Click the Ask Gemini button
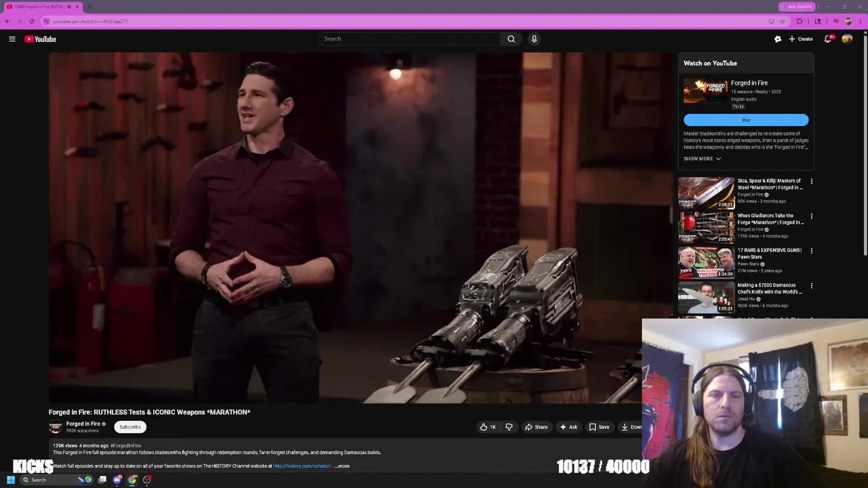868x488 pixels. click(797, 7)
